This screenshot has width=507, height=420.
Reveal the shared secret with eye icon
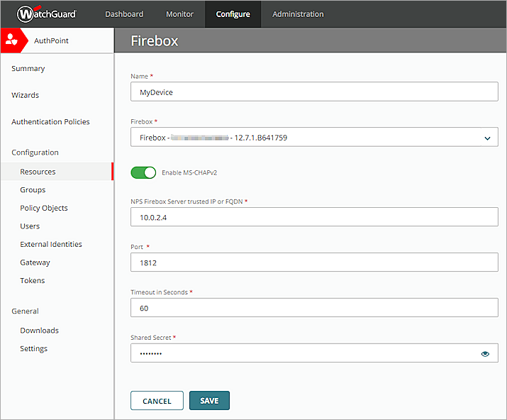pyautogui.click(x=486, y=353)
